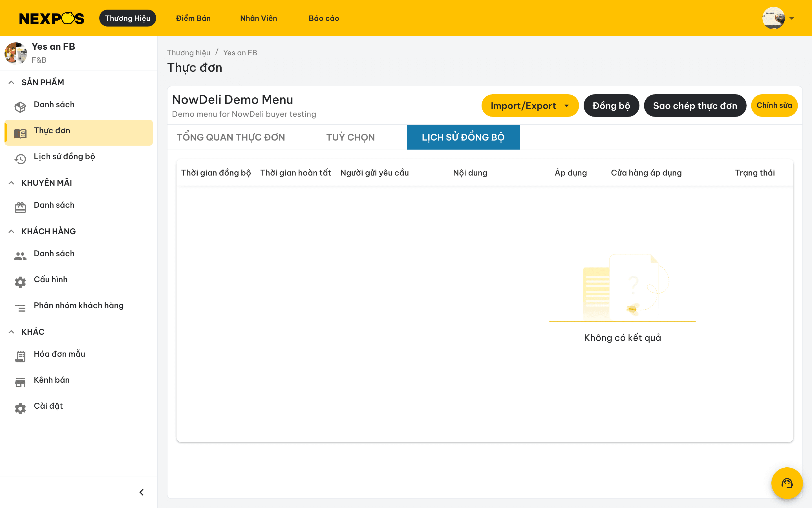This screenshot has width=812, height=508.
Task: Open Thực đơn in the sidebar
Action: click(x=78, y=133)
